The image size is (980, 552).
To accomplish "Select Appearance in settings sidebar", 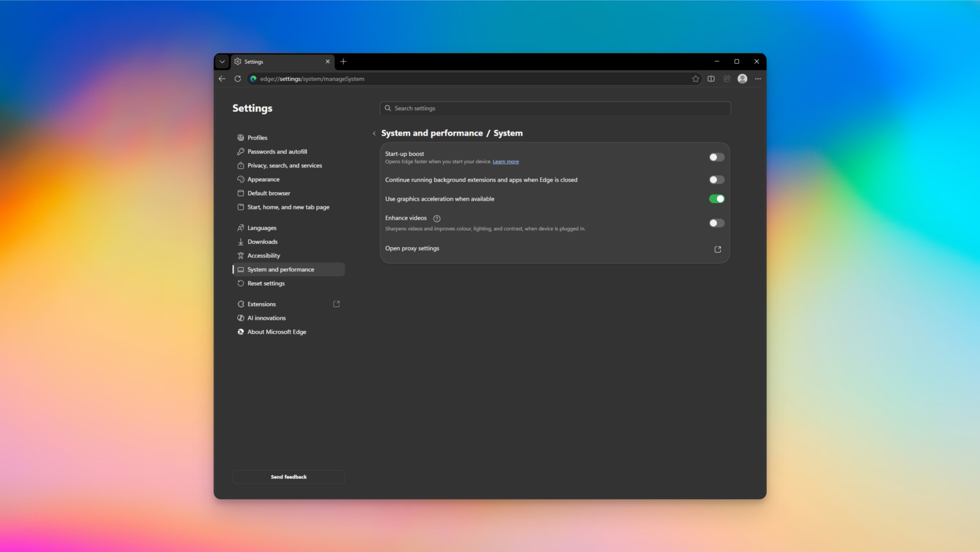I will pos(263,180).
